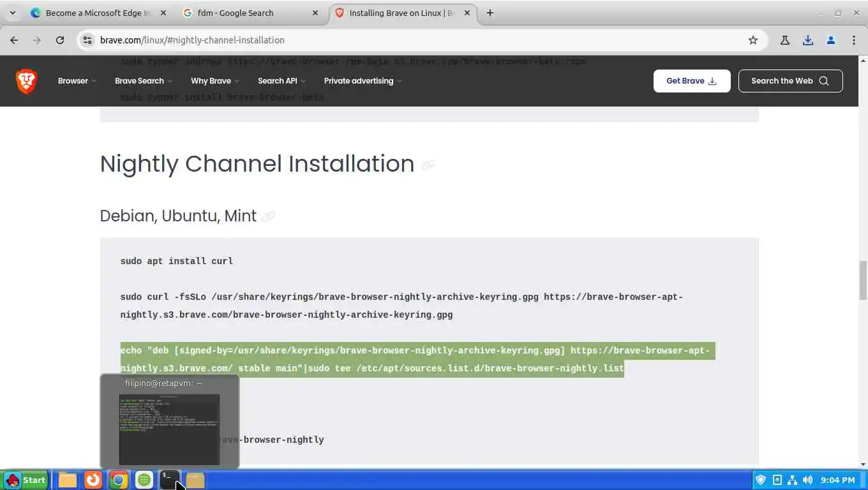
Task: Open file manager from taskbar
Action: [68, 480]
